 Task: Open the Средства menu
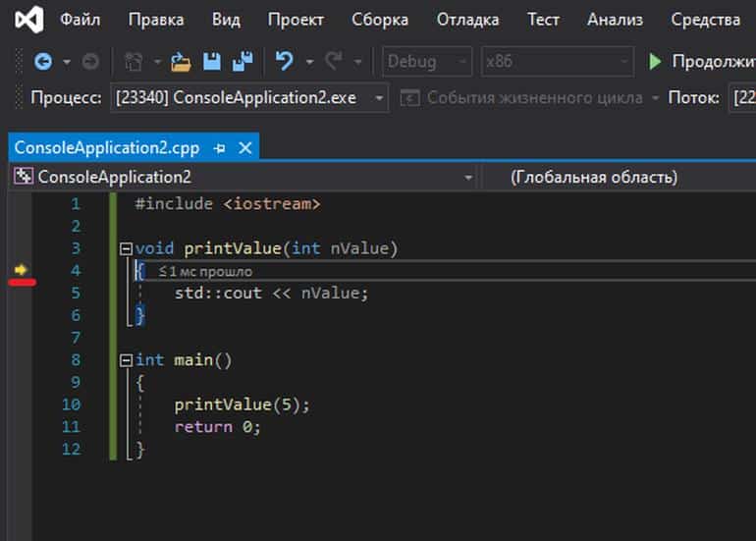point(705,20)
